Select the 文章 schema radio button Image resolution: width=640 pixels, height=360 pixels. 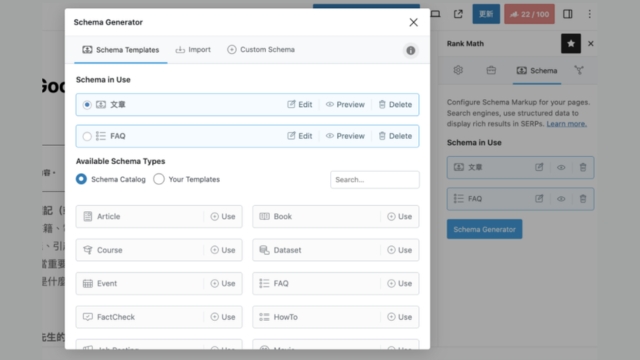coord(87,104)
